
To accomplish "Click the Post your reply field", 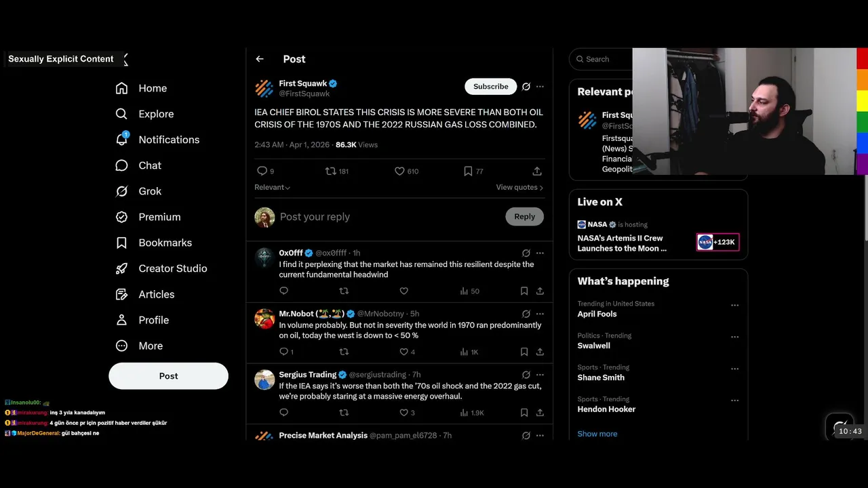I will pos(389,217).
